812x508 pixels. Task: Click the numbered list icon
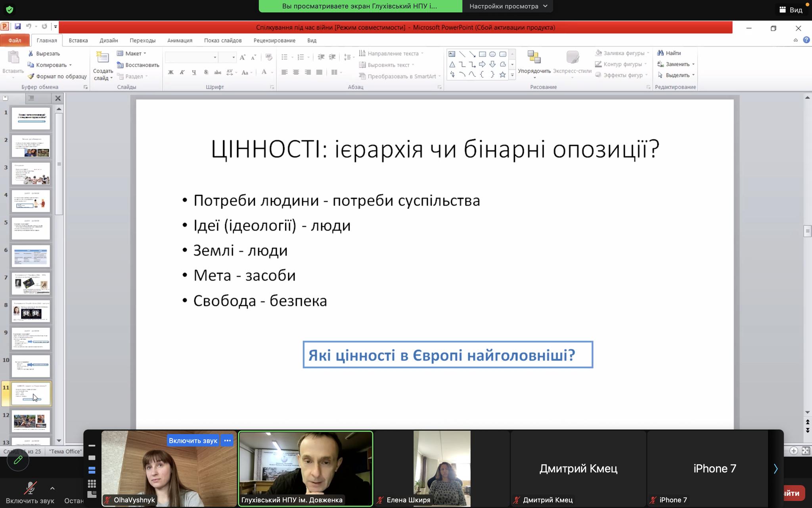tap(301, 58)
